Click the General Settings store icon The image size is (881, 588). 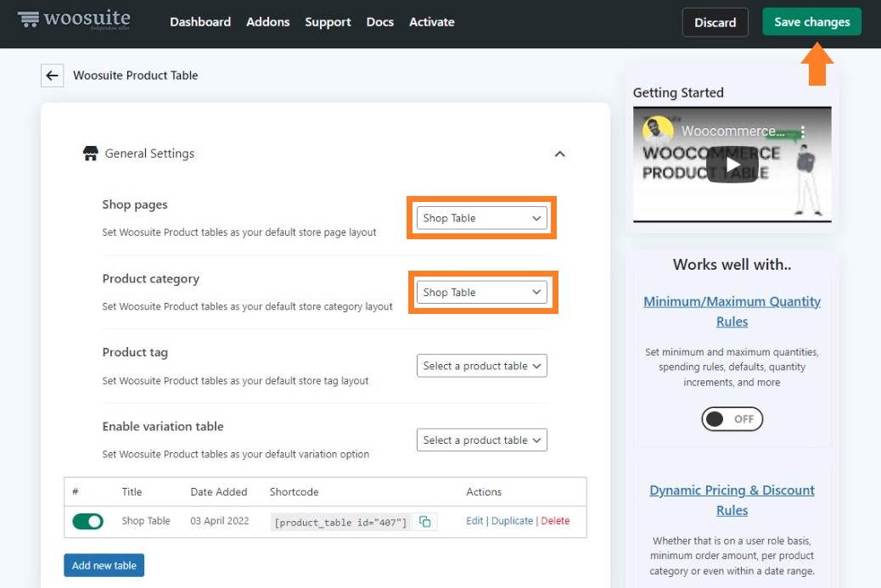[91, 154]
